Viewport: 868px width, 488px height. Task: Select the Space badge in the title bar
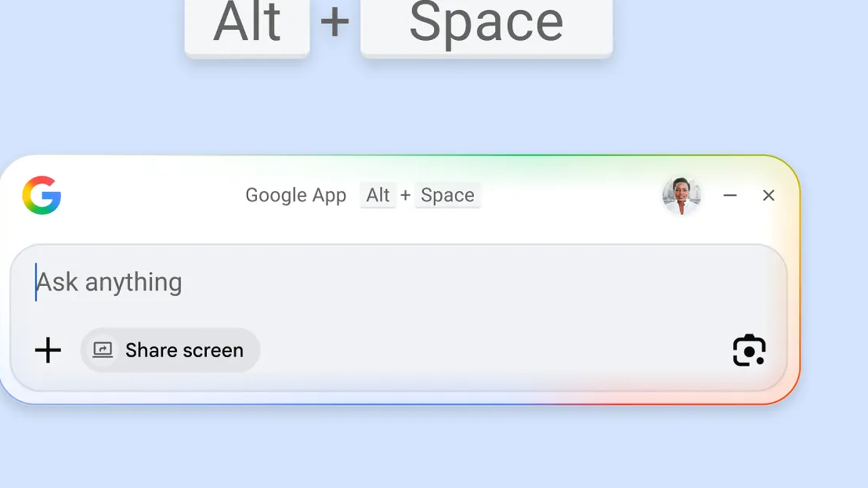(448, 195)
